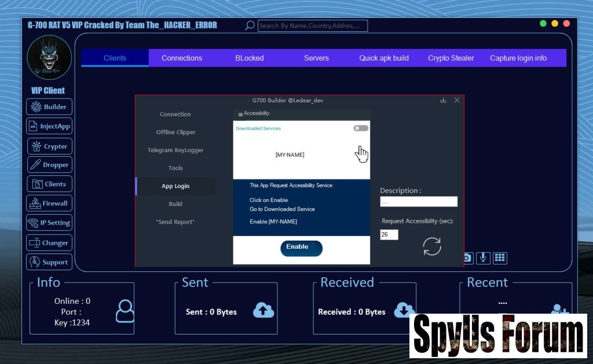Toggle the Downloaded Services switch

click(361, 128)
